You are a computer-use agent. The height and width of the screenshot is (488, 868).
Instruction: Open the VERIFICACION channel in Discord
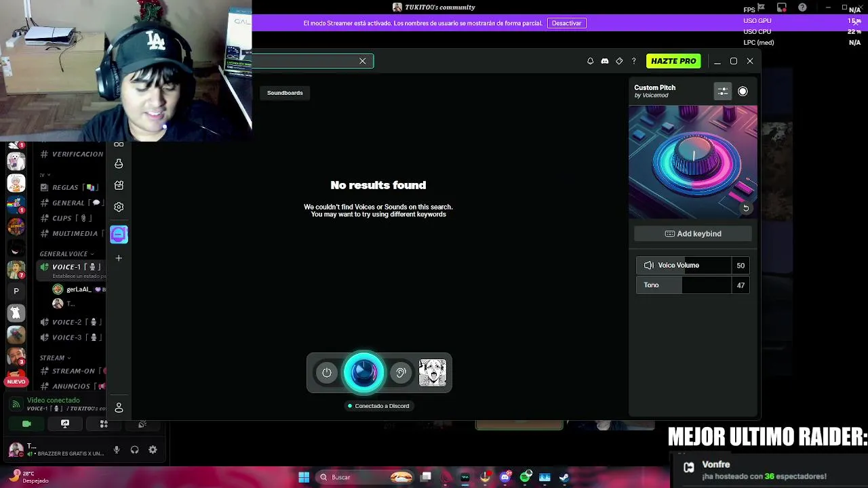pyautogui.click(x=72, y=155)
